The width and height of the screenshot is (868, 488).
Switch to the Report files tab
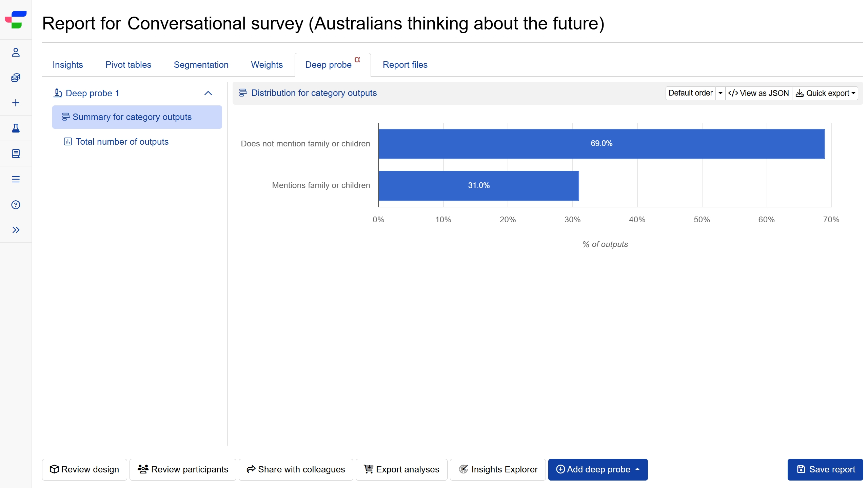click(405, 65)
